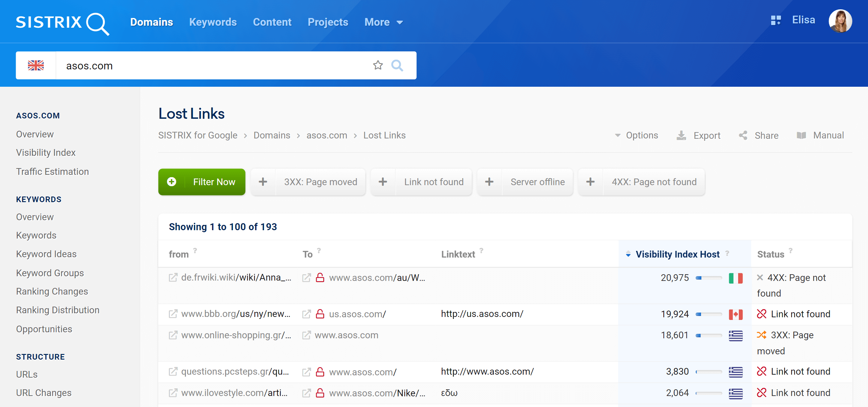Click the Elisa username
Screen dimensions: 868x407
pyautogui.click(x=803, y=20)
